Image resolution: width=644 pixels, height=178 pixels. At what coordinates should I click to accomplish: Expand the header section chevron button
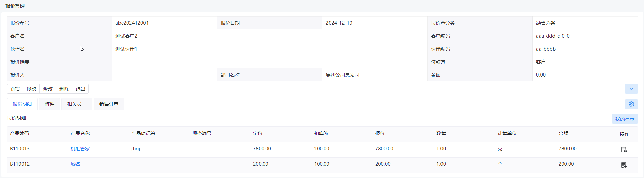631,89
